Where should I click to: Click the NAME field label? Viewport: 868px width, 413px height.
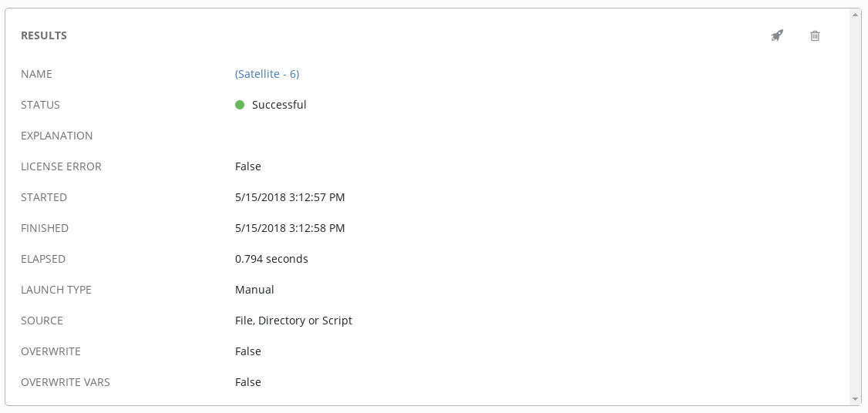click(x=36, y=74)
